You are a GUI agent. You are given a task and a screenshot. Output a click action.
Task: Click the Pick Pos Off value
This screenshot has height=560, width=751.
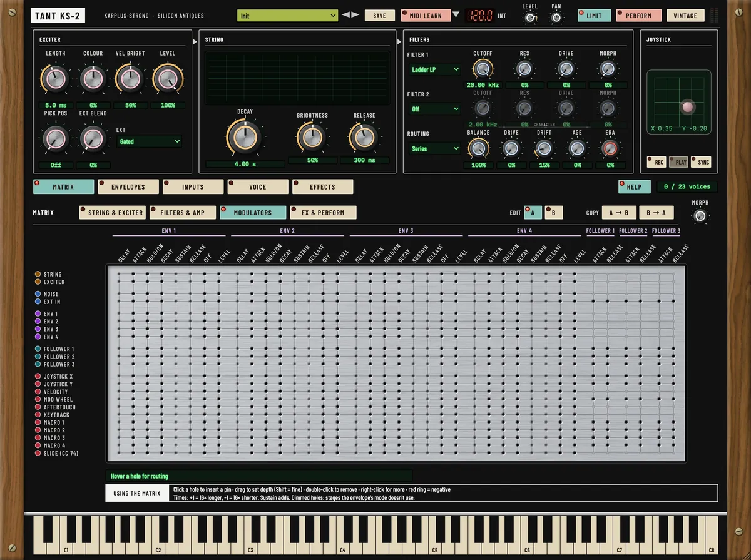(56, 165)
